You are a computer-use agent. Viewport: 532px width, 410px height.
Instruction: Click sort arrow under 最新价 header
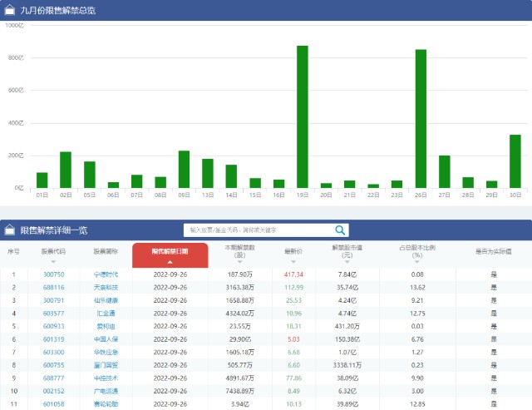[x=293, y=262]
